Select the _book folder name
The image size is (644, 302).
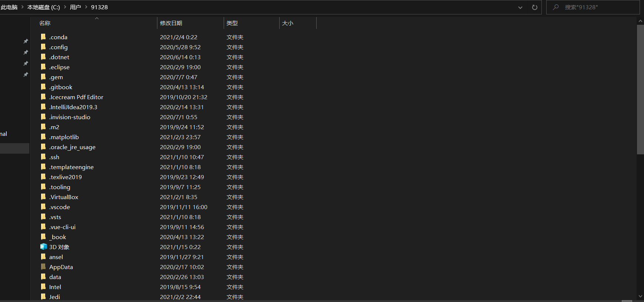tap(58, 237)
